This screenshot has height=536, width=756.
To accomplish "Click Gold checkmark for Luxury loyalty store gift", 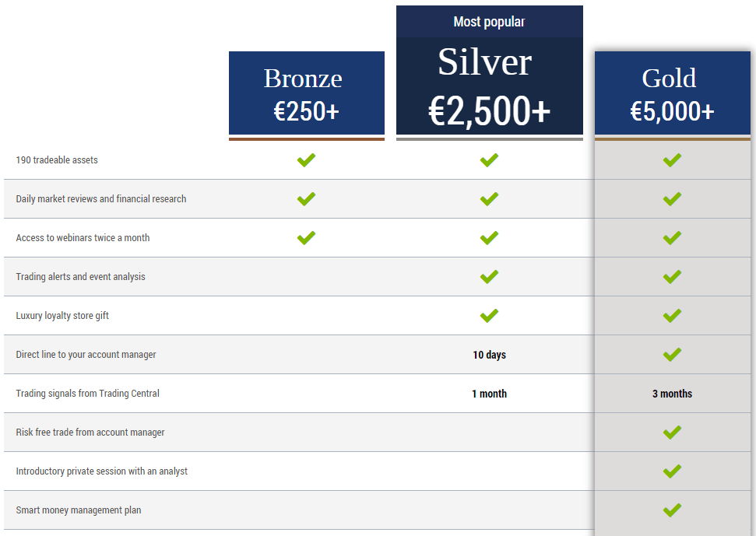I will click(x=672, y=316).
